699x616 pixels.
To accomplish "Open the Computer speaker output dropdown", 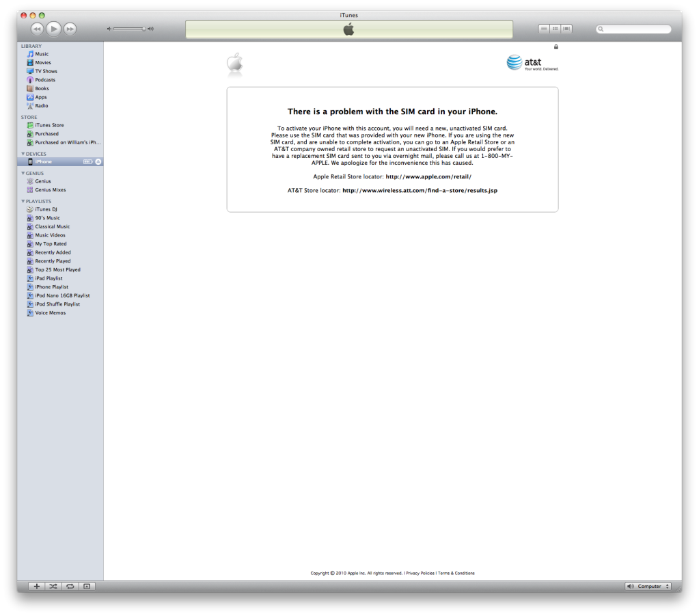I will coord(648,587).
